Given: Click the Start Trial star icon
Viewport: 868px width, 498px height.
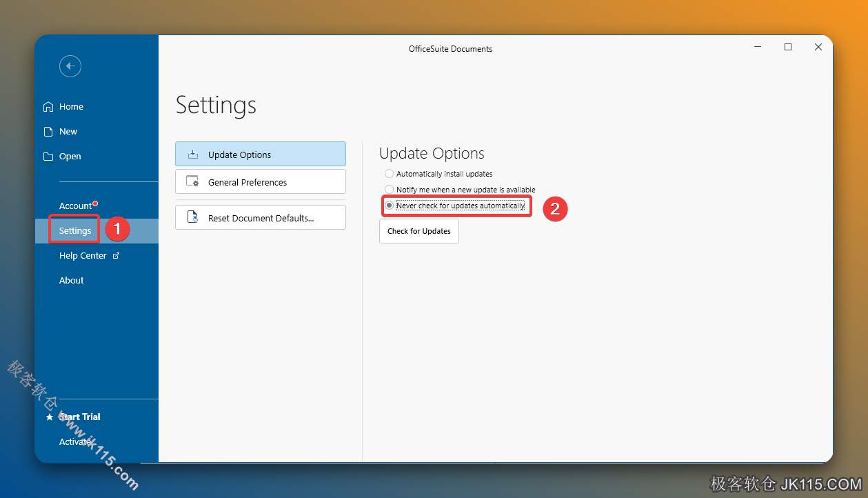Looking at the screenshot, I should [49, 417].
